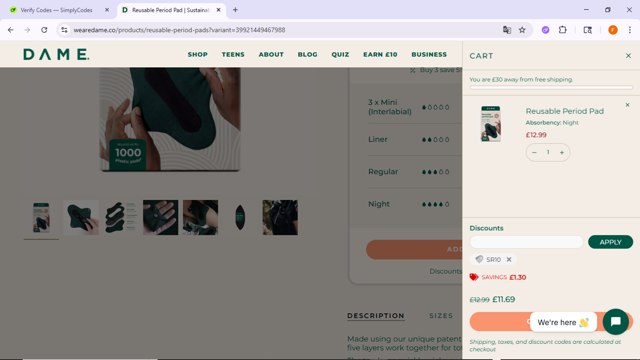Viewport: 640px width, 360px height.
Task: Open the EARN £10 link
Action: pos(380,54)
